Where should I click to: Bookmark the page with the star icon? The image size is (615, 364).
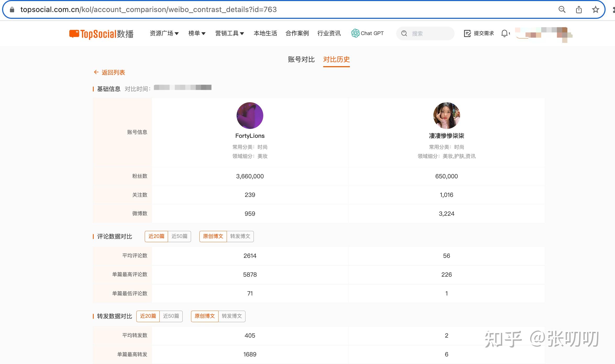coord(595,10)
